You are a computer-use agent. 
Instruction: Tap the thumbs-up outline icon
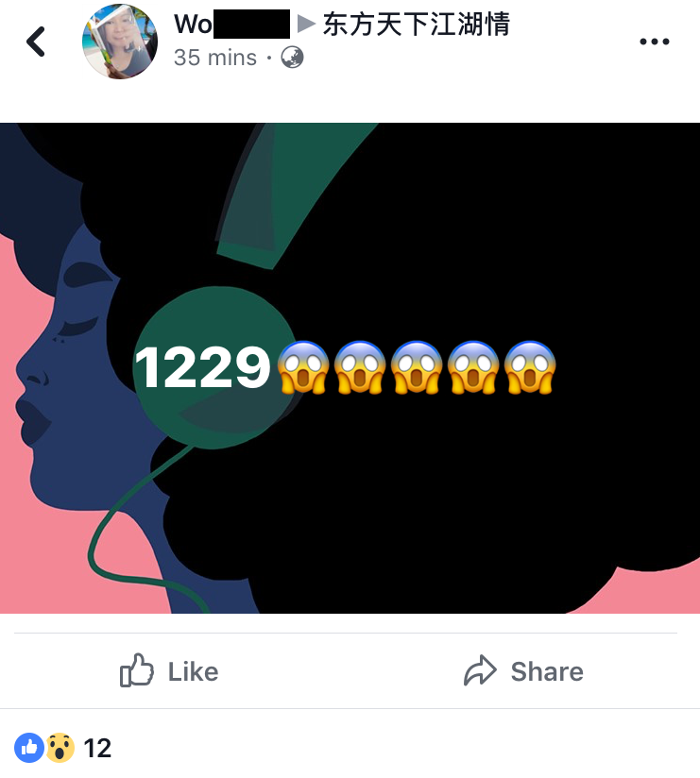(x=137, y=670)
